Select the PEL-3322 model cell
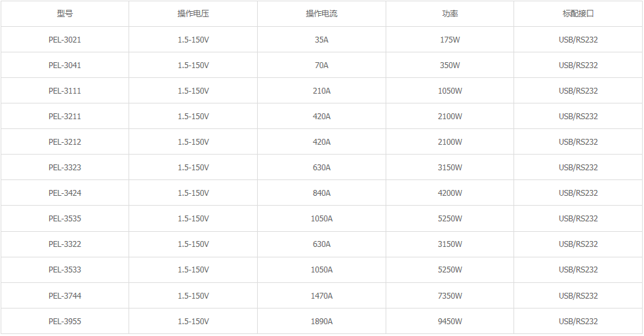 [x=65, y=244]
